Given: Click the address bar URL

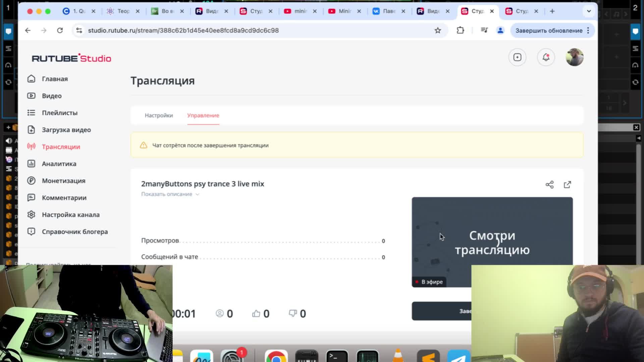Looking at the screenshot, I should (x=183, y=31).
